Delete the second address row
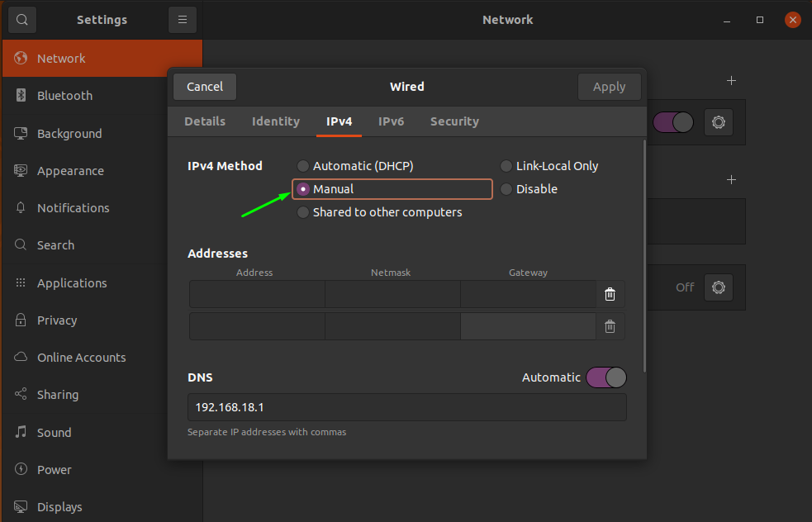The image size is (812, 522). tap(610, 326)
